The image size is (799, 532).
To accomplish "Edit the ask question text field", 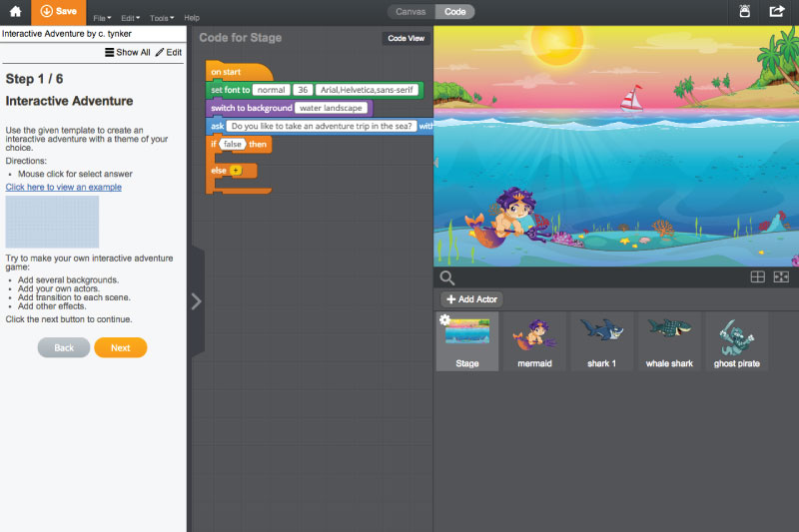I will pyautogui.click(x=322, y=126).
